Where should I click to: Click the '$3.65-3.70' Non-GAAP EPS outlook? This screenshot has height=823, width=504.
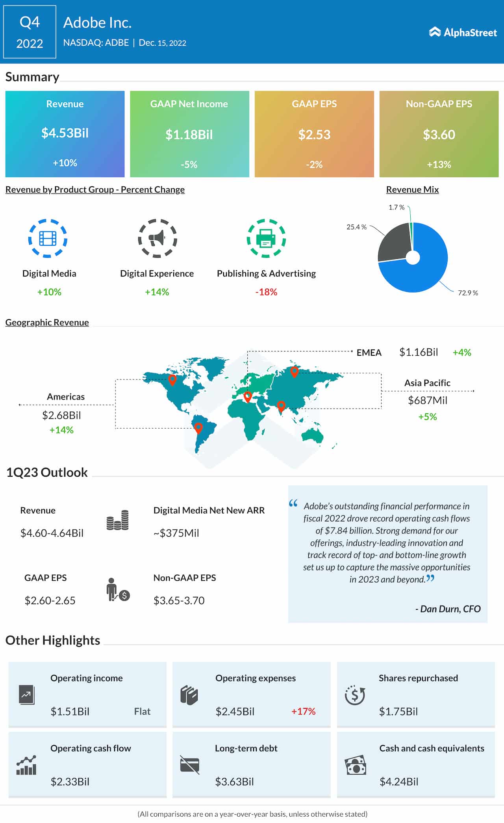click(x=179, y=600)
